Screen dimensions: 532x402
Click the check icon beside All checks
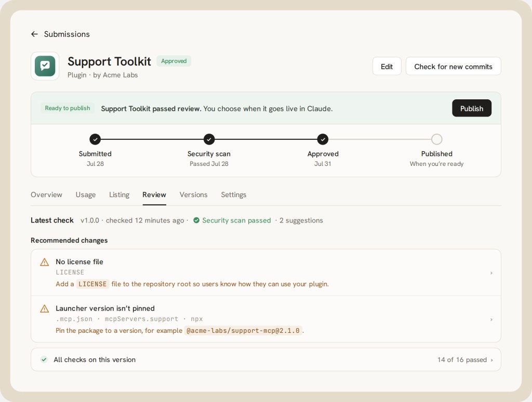(44, 359)
